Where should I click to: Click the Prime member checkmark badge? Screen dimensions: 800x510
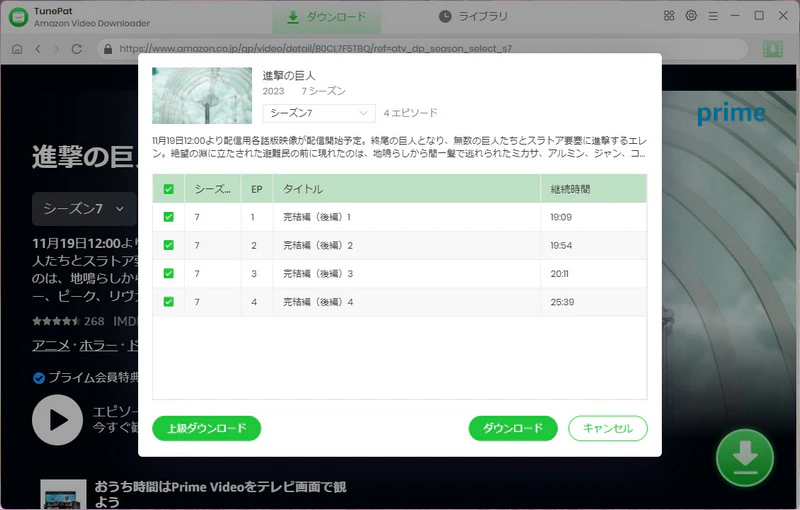pos(39,378)
